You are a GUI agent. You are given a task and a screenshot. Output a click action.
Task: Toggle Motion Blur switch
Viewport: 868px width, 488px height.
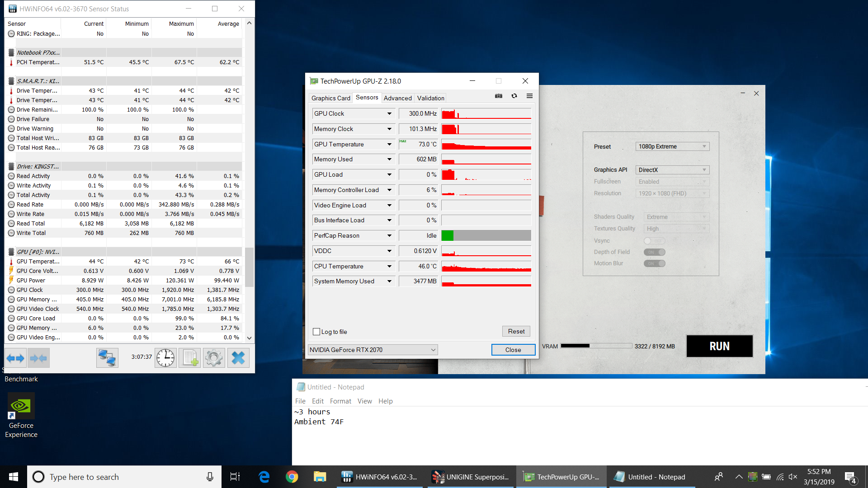[x=654, y=263]
